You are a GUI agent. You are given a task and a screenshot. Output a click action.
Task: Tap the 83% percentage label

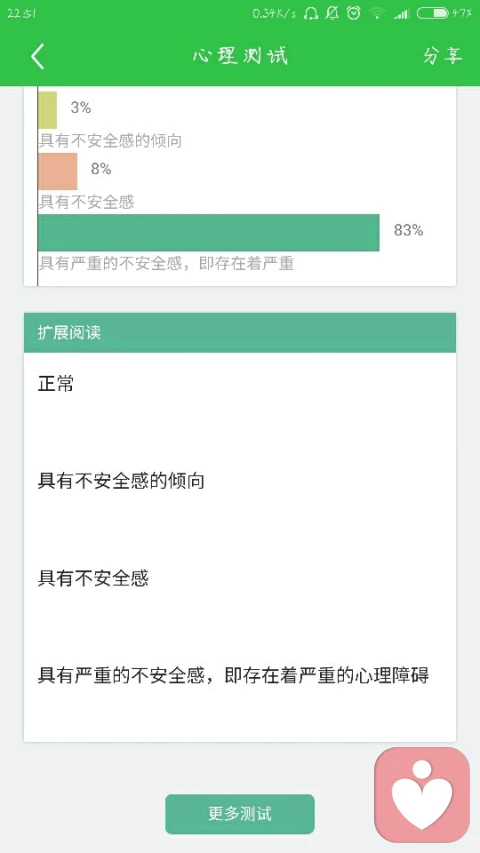click(x=409, y=231)
